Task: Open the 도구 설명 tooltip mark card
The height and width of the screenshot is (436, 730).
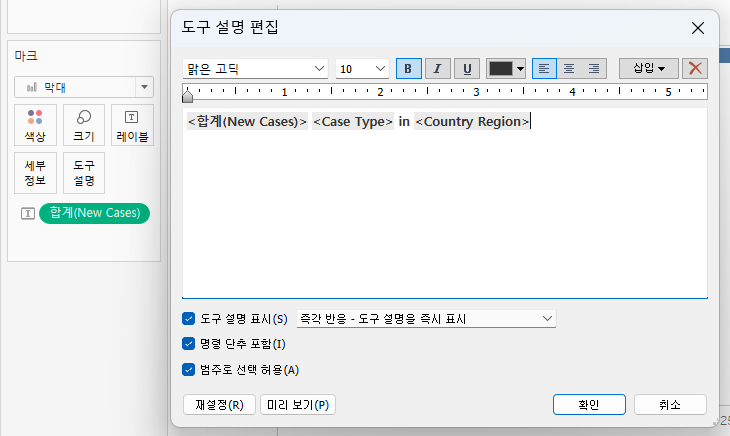Action: (x=84, y=173)
